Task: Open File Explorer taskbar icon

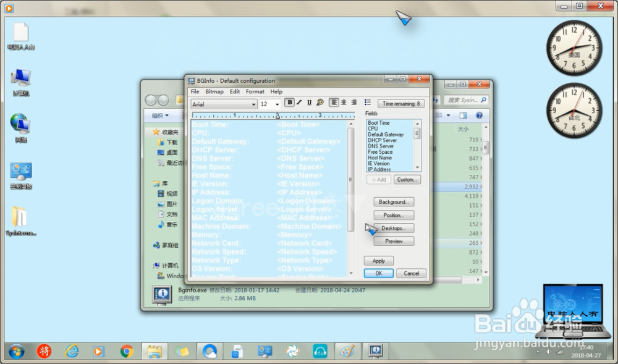Action: [x=154, y=352]
